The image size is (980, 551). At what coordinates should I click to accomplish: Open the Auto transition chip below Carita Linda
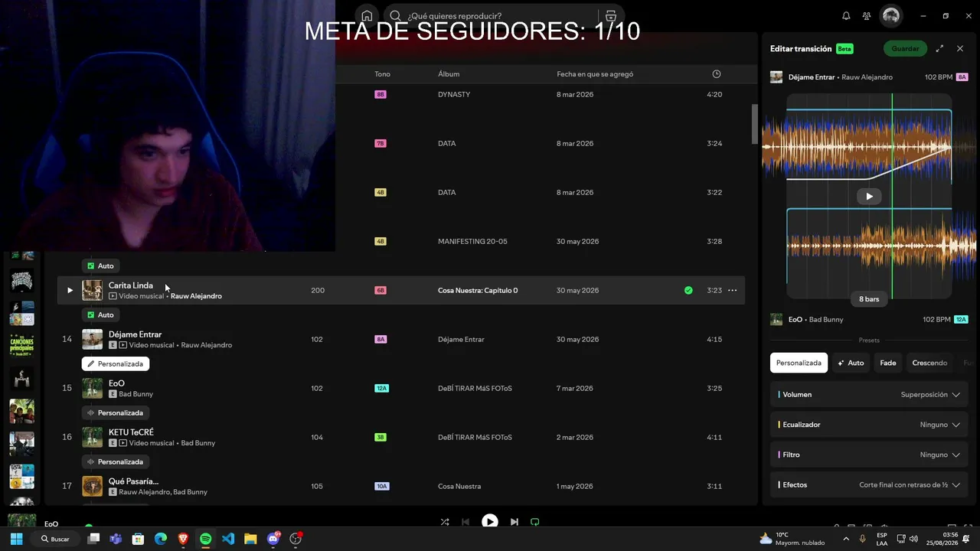[x=101, y=315]
